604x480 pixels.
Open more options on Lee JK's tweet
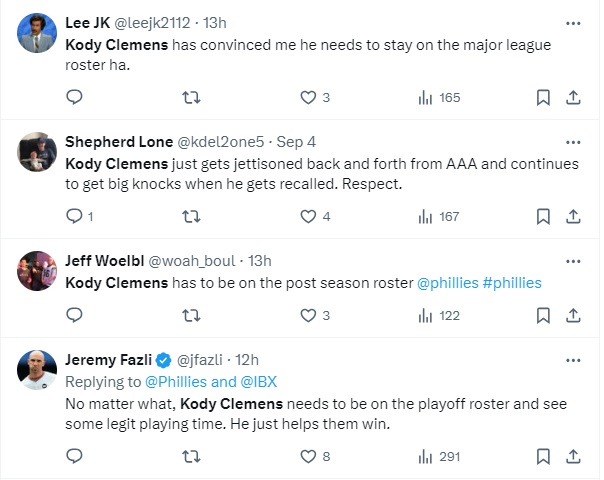pos(573,22)
